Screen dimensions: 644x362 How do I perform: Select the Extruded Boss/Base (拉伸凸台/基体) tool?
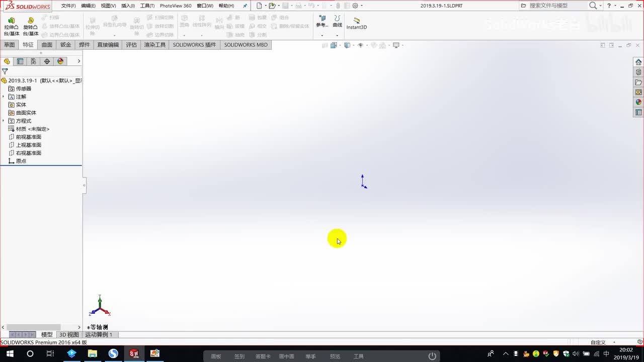click(x=11, y=27)
